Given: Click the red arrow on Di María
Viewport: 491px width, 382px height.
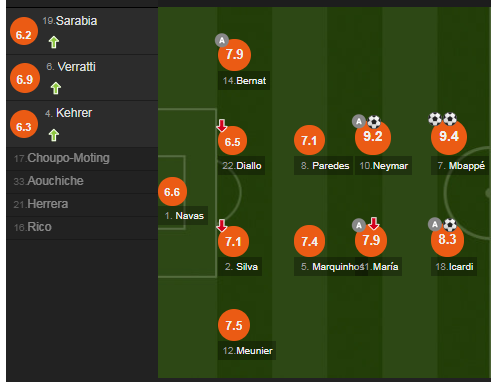Looking at the screenshot, I should (x=374, y=223).
